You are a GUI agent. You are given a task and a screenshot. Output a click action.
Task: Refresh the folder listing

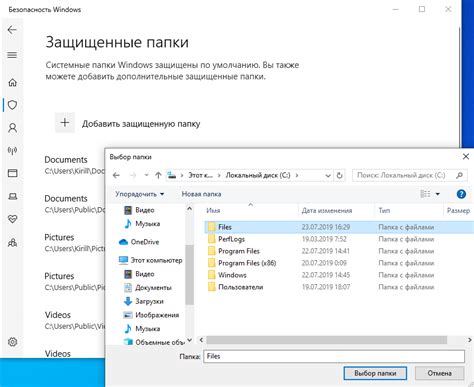pos(339,175)
